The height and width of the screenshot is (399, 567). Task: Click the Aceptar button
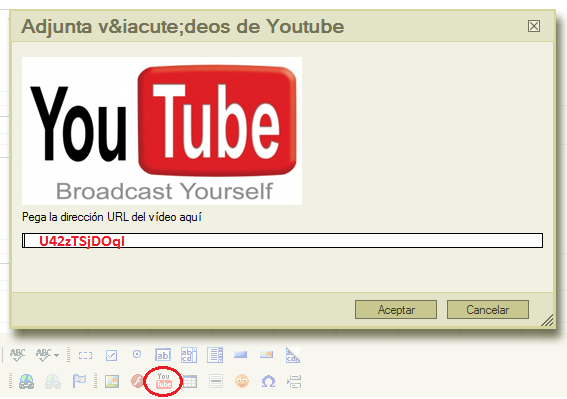pos(396,310)
